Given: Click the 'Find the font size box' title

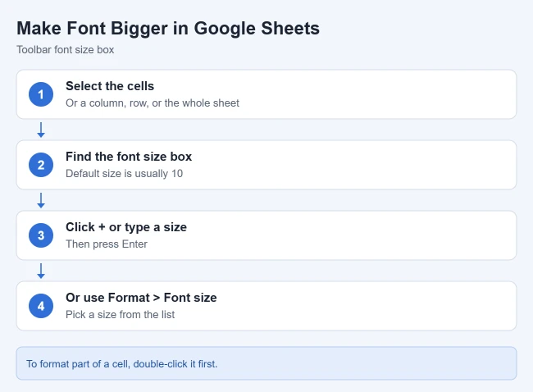Looking at the screenshot, I should coord(129,157).
